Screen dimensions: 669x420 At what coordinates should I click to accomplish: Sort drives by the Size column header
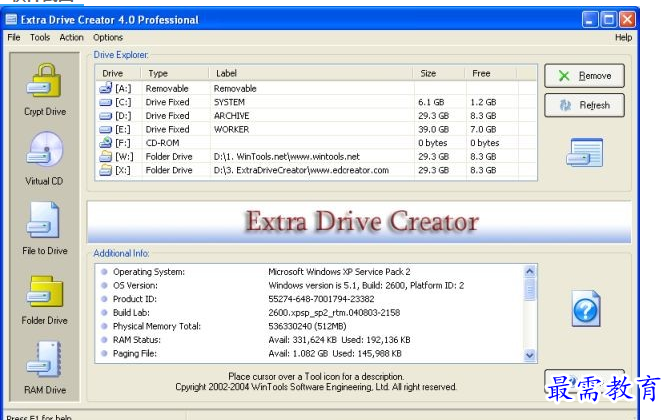[439, 73]
